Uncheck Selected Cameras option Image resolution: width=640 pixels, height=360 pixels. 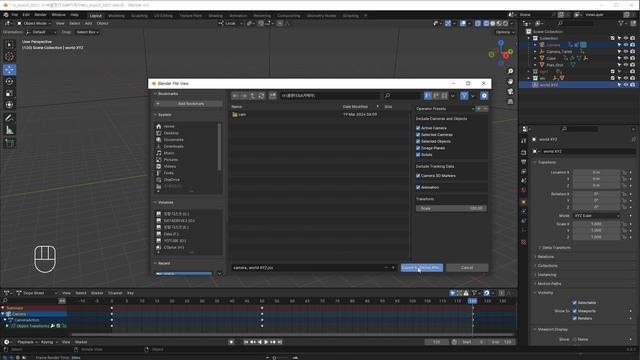[418, 135]
